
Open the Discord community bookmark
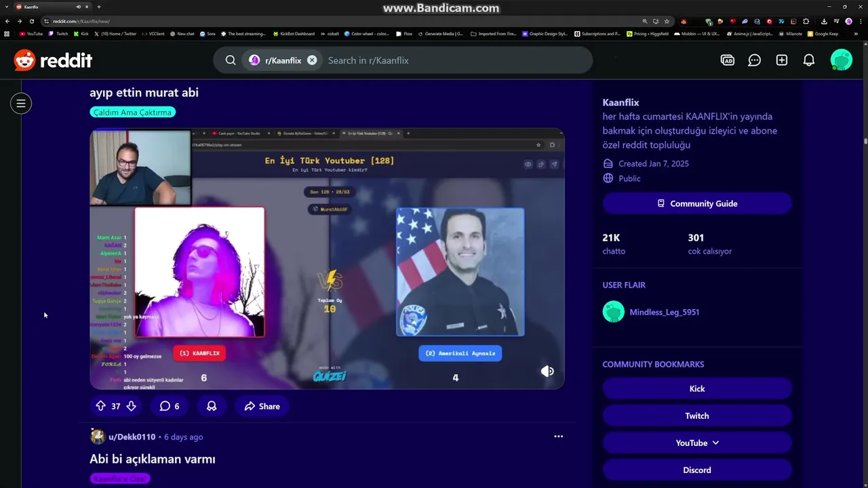click(697, 470)
